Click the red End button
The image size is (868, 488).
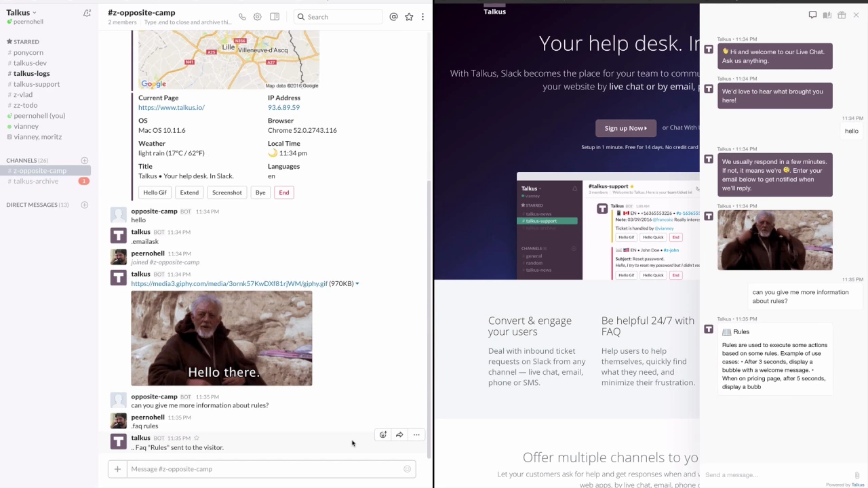coord(284,192)
